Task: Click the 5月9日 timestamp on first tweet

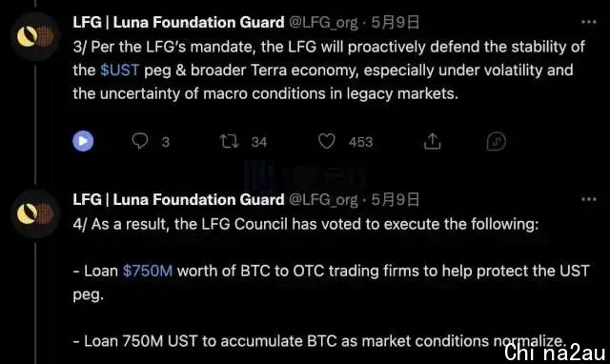Action: [x=395, y=22]
